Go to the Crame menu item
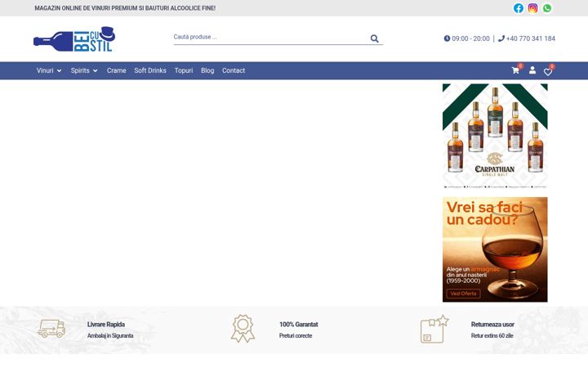The image size is (588, 368). pyautogui.click(x=116, y=70)
